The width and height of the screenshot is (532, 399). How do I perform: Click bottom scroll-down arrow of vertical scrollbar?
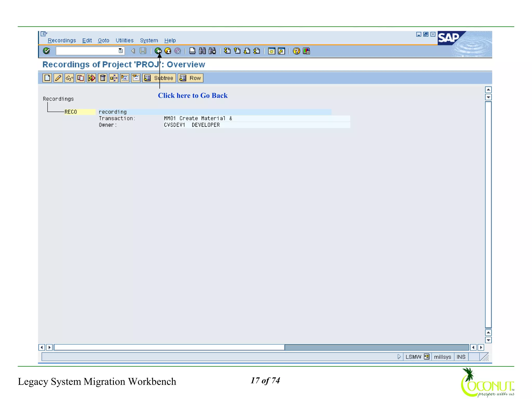click(x=488, y=340)
